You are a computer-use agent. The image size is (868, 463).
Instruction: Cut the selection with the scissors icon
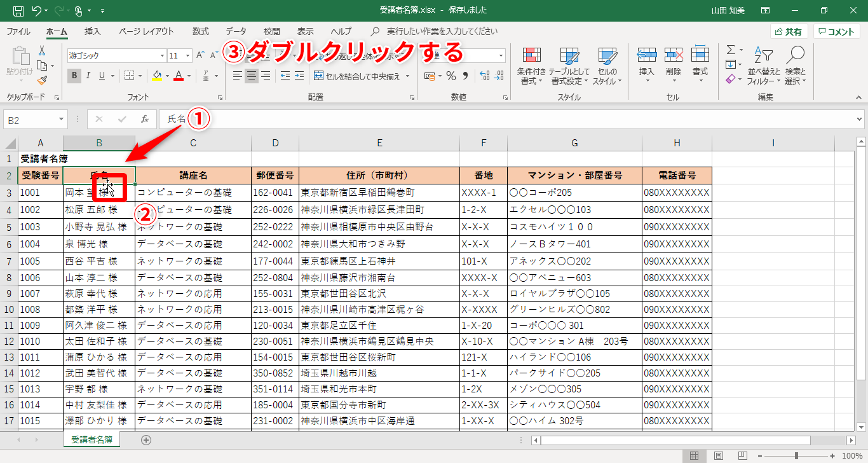pos(42,51)
